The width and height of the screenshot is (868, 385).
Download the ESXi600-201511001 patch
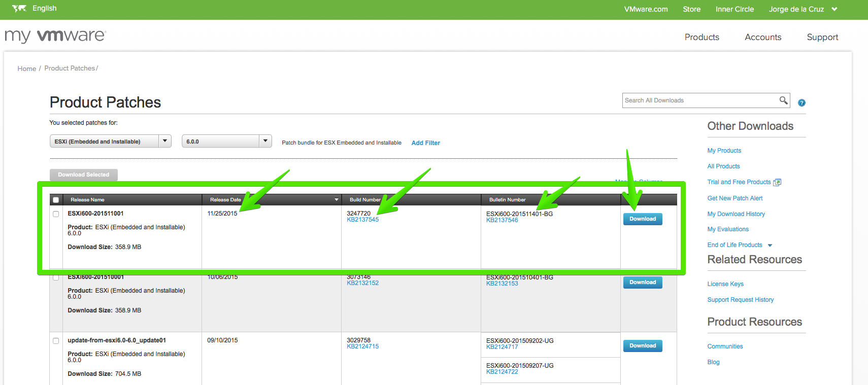click(643, 219)
